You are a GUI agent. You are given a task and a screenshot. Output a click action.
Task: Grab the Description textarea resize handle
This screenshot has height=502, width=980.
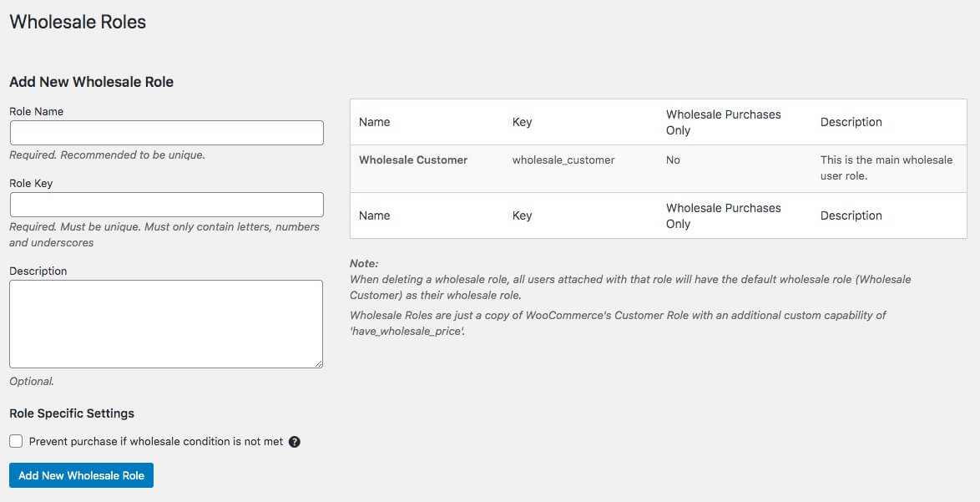click(x=318, y=363)
